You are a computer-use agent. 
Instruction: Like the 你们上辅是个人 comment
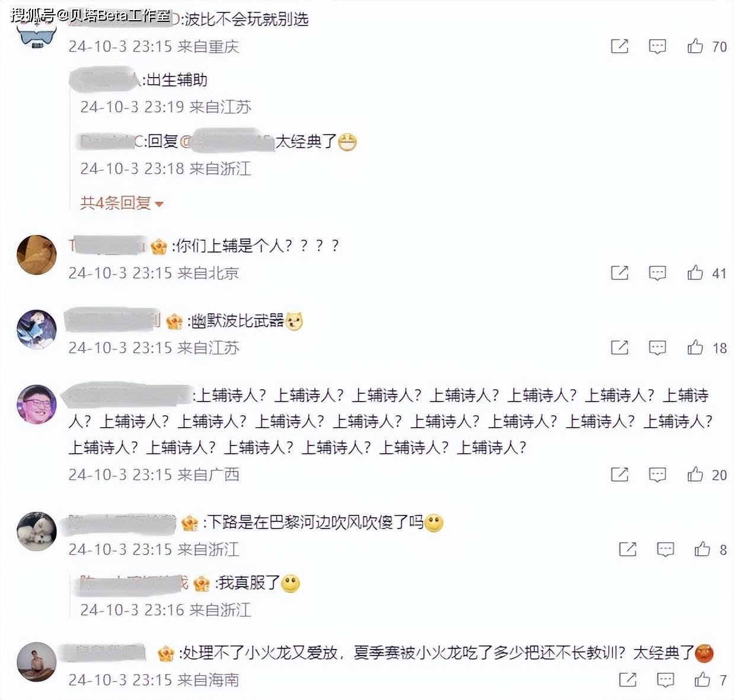point(695,273)
